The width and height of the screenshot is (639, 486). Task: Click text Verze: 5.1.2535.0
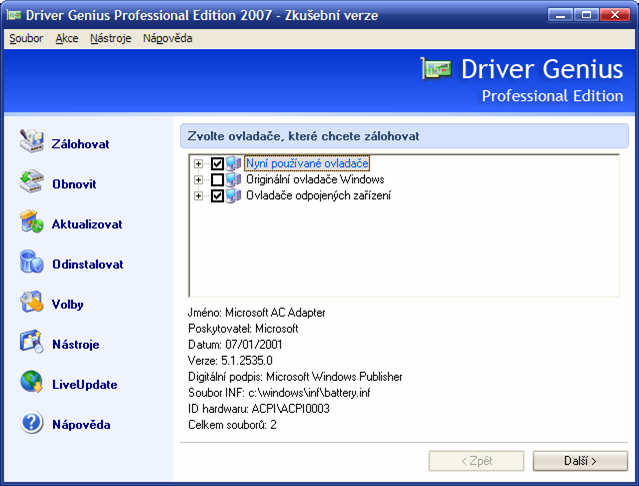(x=230, y=361)
